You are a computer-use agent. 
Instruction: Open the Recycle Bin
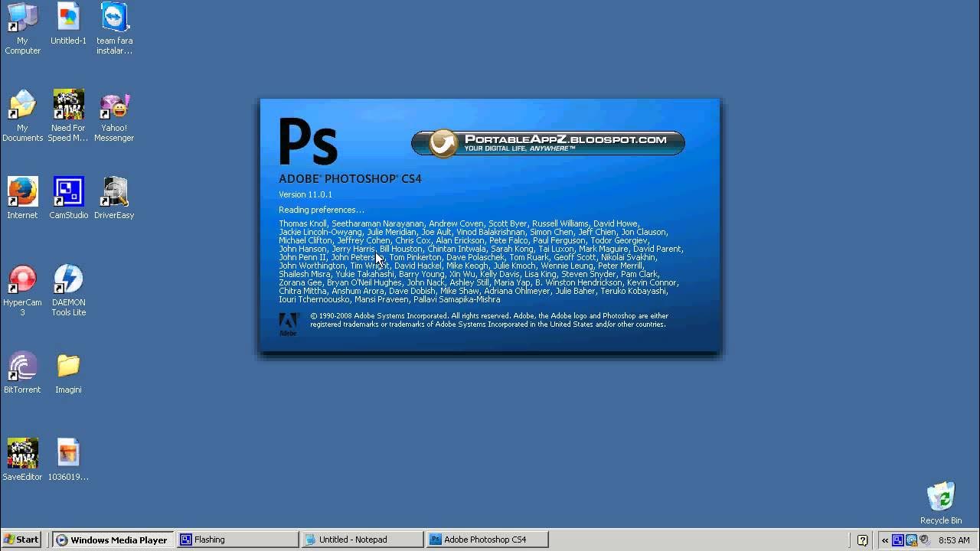(x=941, y=503)
